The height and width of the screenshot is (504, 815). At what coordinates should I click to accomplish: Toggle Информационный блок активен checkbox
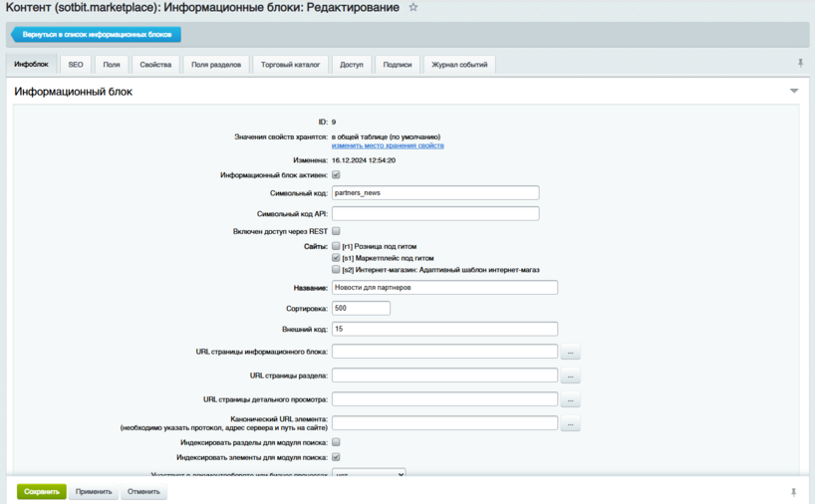tap(336, 175)
